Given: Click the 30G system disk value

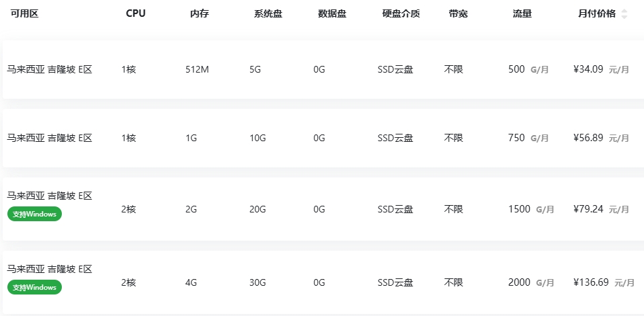Looking at the screenshot, I should click(257, 282).
